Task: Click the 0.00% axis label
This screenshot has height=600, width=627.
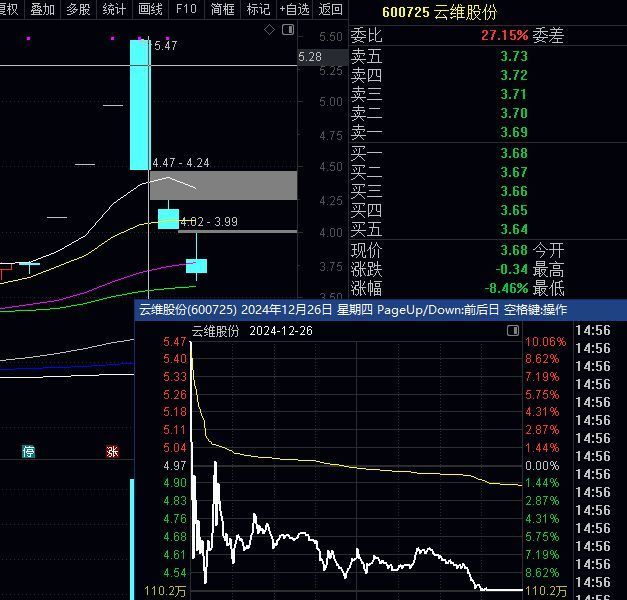Action: tap(542, 466)
